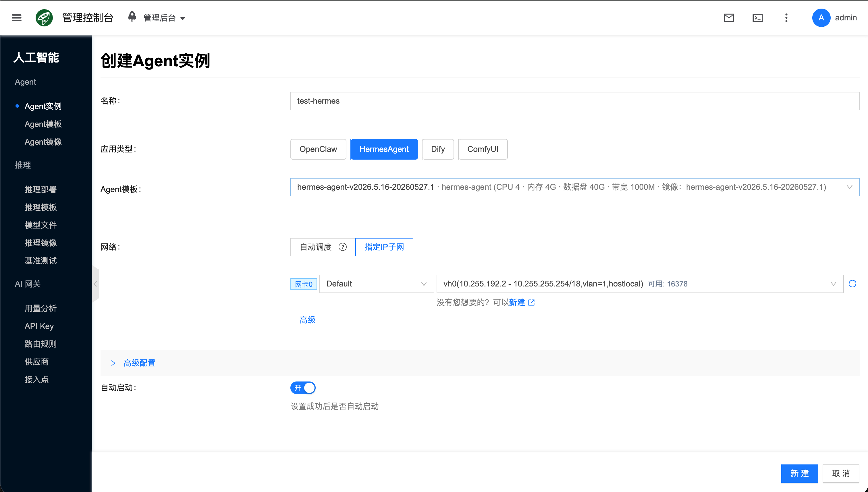Open 推理部署 in the sidebar
The image size is (868, 492).
[x=40, y=189]
